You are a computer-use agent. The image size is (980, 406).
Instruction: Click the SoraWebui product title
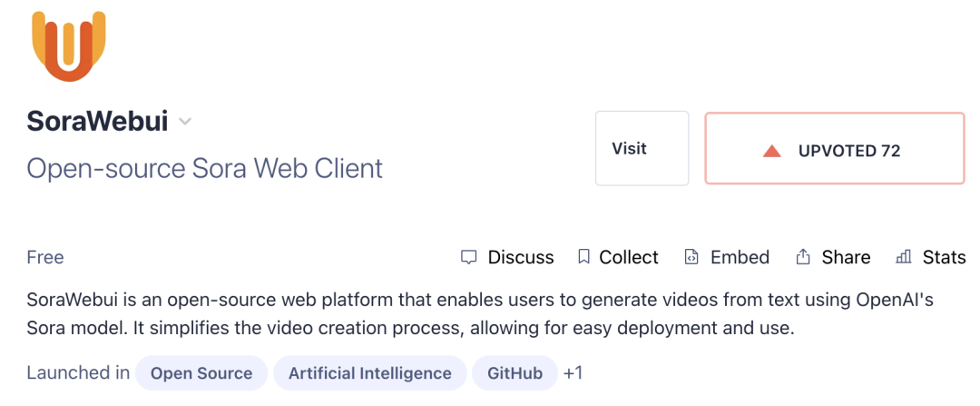tap(97, 122)
